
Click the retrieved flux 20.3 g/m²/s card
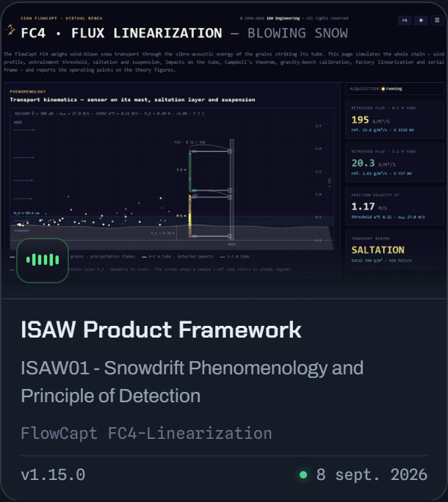tap(395, 163)
